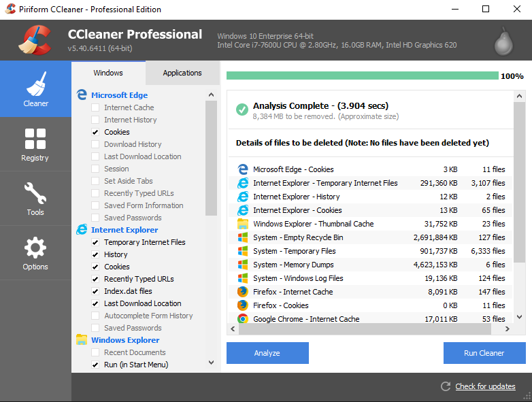Image resolution: width=532 pixels, height=402 pixels.
Task: Select the Windows tab
Action: 108,73
